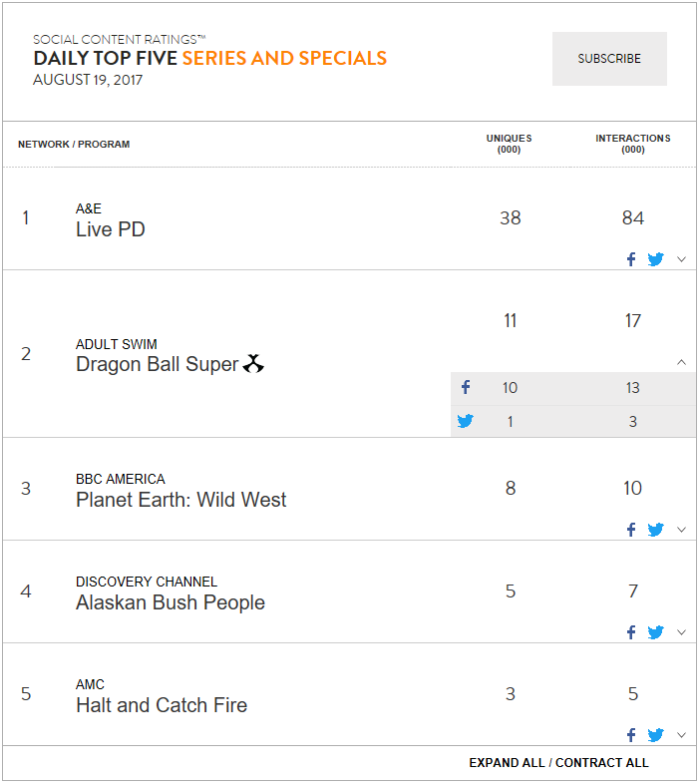This screenshot has width=700, height=784.
Task: Click Facebook icon for Alaskan Bush People
Action: coord(631,632)
